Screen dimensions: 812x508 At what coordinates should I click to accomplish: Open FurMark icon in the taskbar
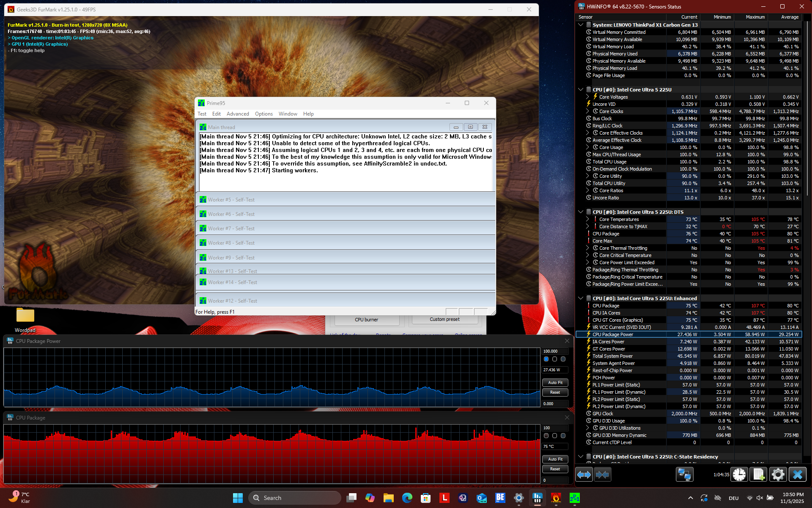[556, 498]
